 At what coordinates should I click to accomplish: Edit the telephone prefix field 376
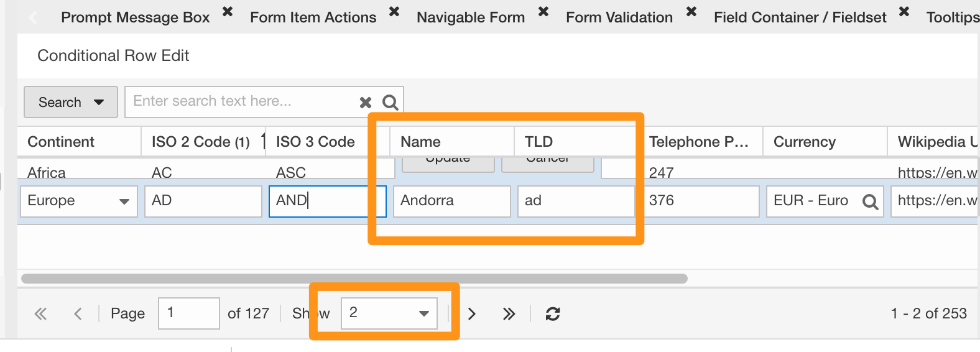701,201
